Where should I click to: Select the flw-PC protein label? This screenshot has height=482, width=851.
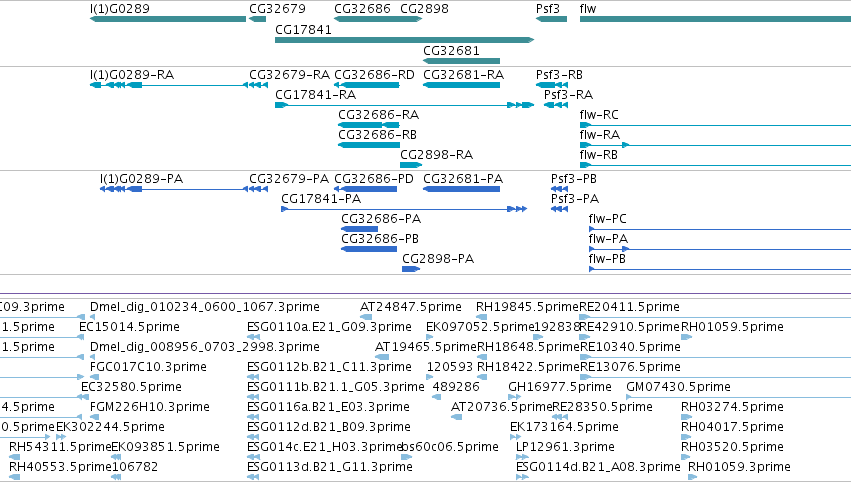607,219
